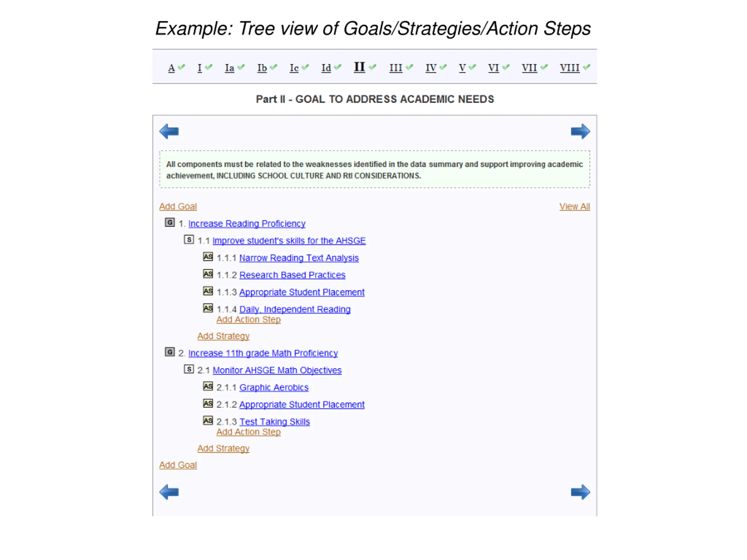The width and height of the screenshot is (747, 560).
Task: Click the AS icon beside Graphic Aerobics
Action: (208, 386)
